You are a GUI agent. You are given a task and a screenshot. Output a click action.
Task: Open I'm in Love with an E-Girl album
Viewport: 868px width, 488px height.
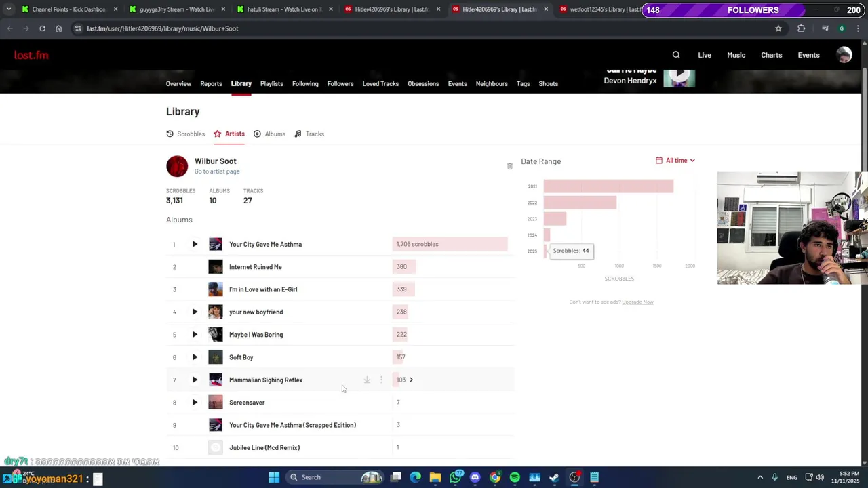coord(263,289)
